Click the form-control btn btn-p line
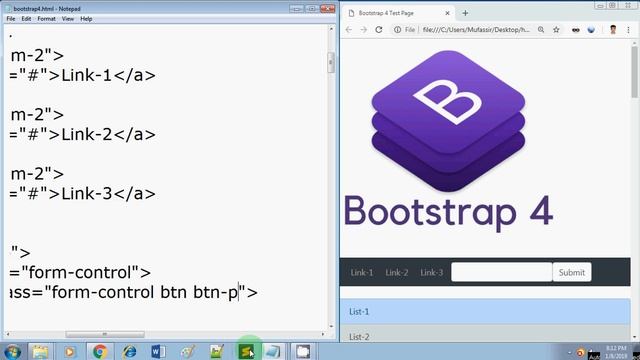 point(133,292)
